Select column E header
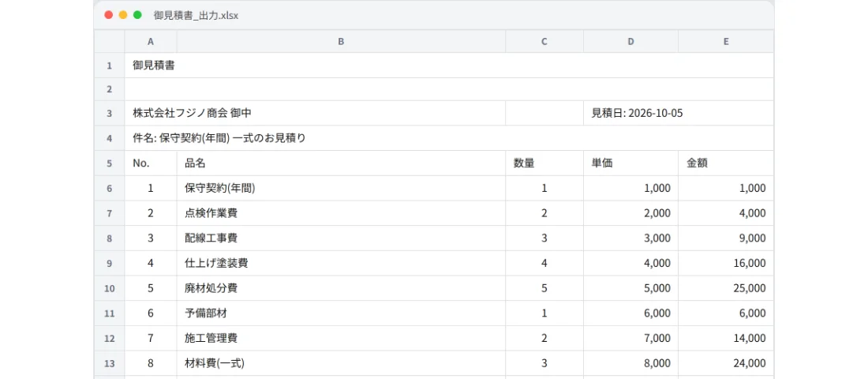This screenshot has height=379, width=868. (x=726, y=42)
